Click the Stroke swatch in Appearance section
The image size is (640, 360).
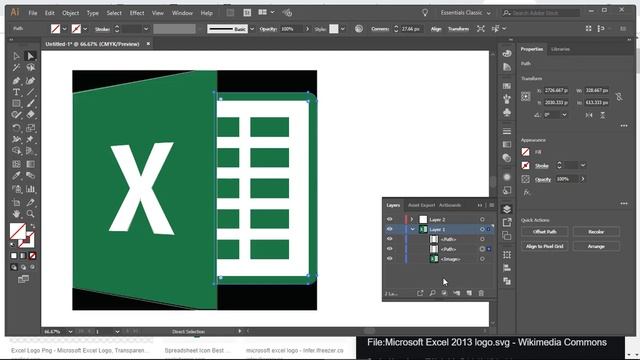[x=526, y=165]
